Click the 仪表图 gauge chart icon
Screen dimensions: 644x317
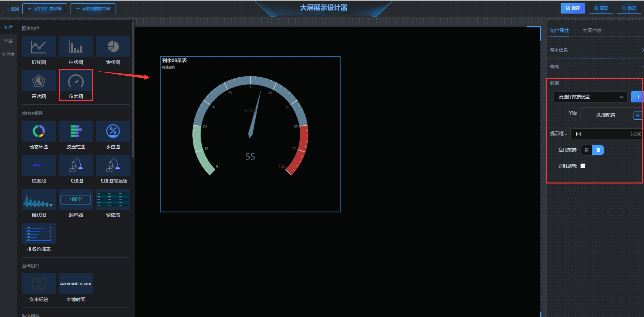pos(76,81)
